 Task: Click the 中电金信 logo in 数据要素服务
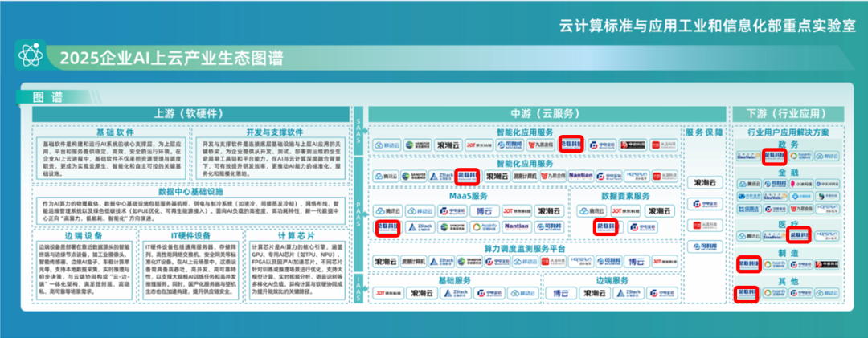643,227
